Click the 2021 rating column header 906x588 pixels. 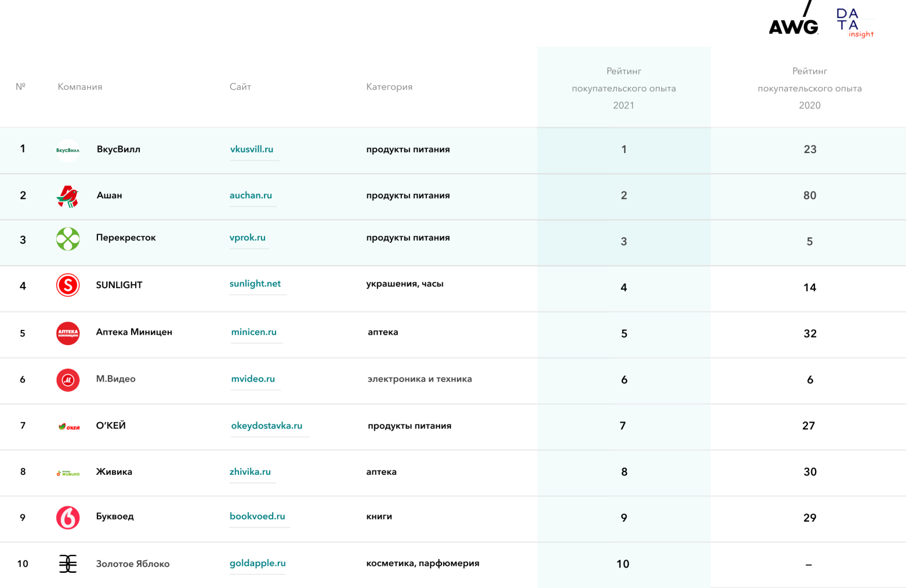[x=623, y=88]
